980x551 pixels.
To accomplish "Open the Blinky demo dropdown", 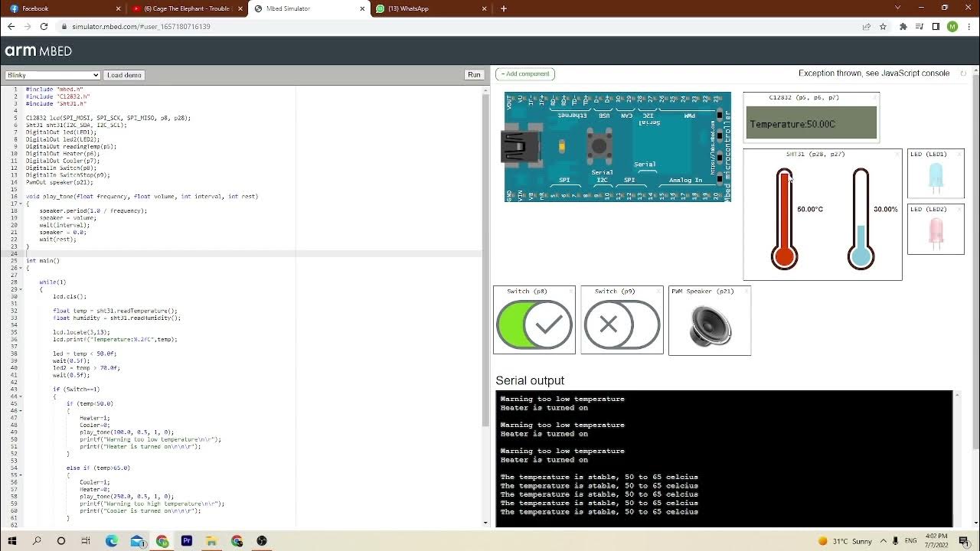I will click(x=53, y=75).
